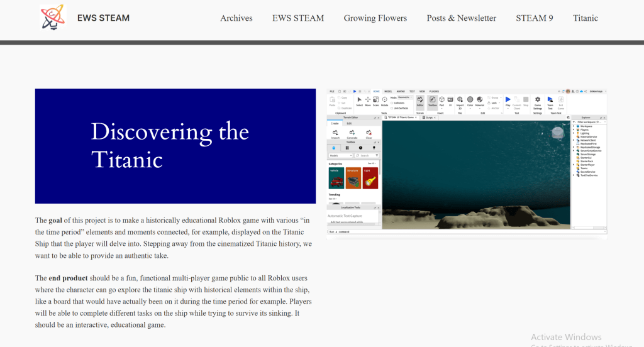
Task: Expand the Lighting tree item in Explorer
Action: tap(574, 133)
